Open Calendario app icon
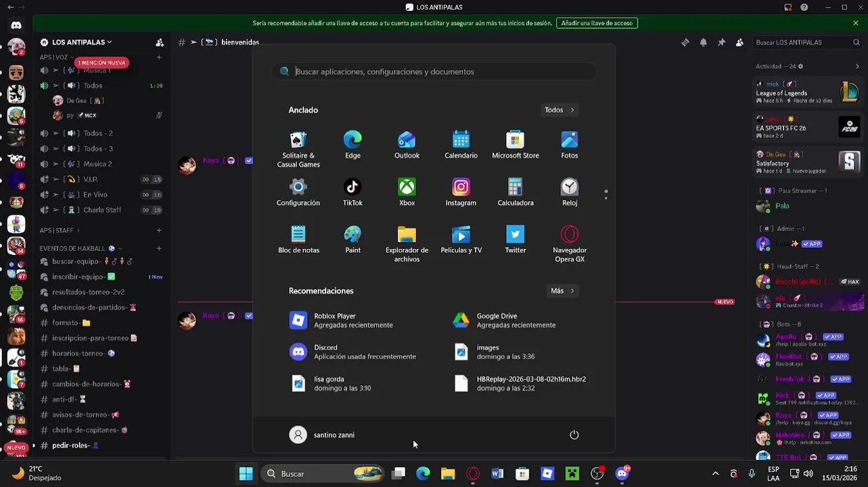The height and width of the screenshot is (487, 868). [x=461, y=145]
